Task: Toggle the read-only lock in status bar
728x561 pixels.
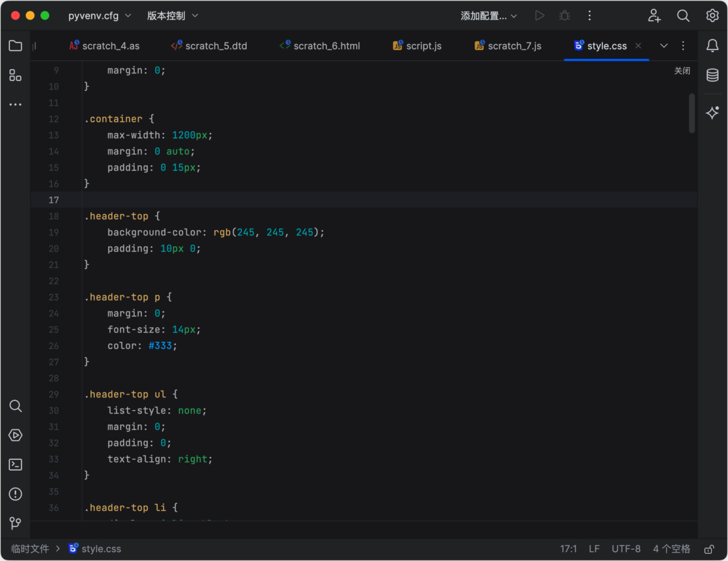Action: point(709,549)
